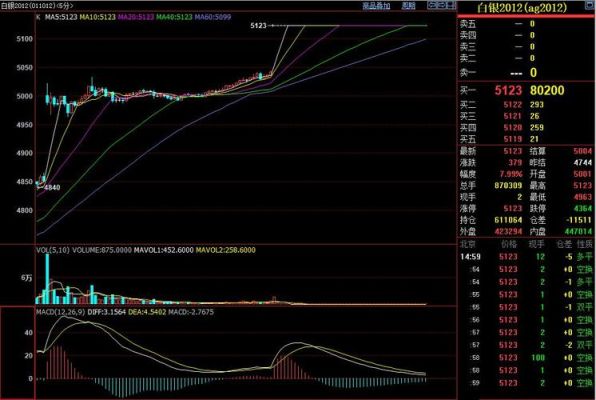The height and width of the screenshot is (400, 596).
Task: Click the first small window icon above chart
Action: [x=432, y=5]
